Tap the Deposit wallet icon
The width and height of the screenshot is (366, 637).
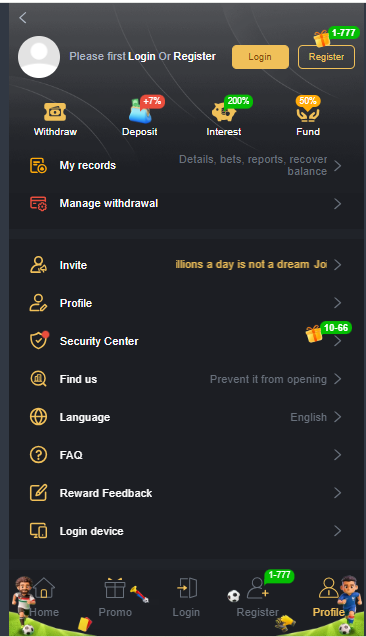pyautogui.click(x=140, y=111)
